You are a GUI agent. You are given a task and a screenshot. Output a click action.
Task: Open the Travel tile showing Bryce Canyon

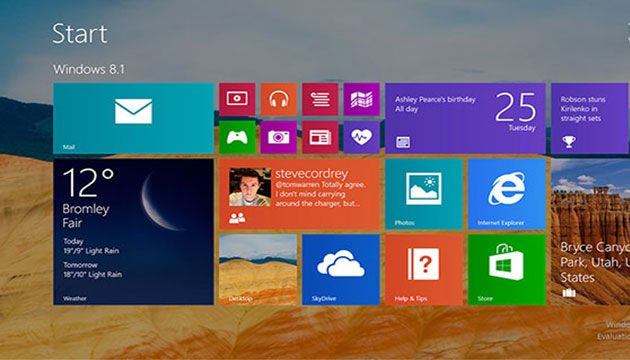click(x=590, y=232)
